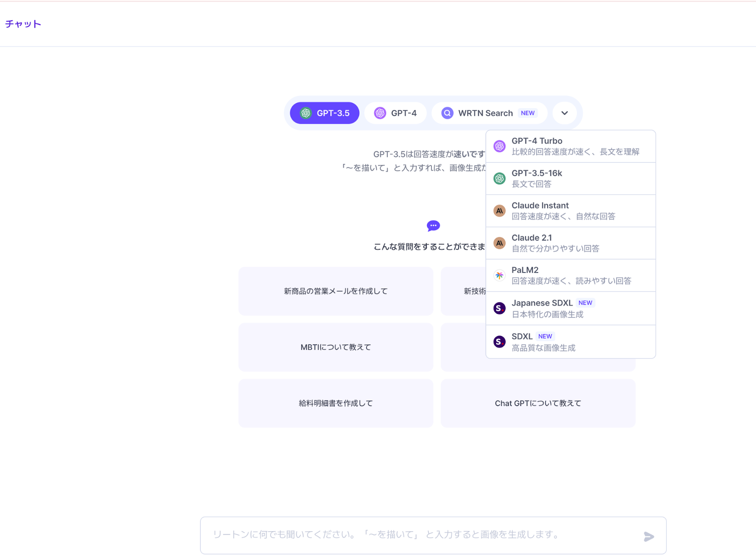Pick Japanese SDXL image generation option
This screenshot has height=560, width=756.
pyautogui.click(x=571, y=309)
